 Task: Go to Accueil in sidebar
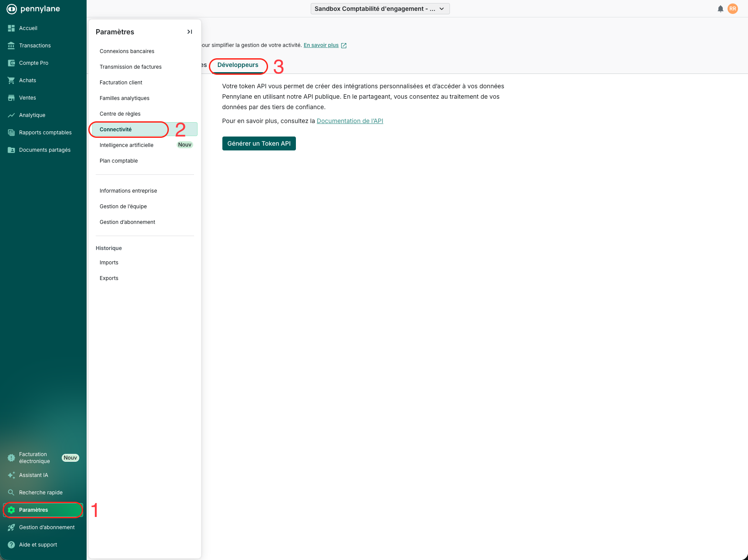click(x=28, y=28)
